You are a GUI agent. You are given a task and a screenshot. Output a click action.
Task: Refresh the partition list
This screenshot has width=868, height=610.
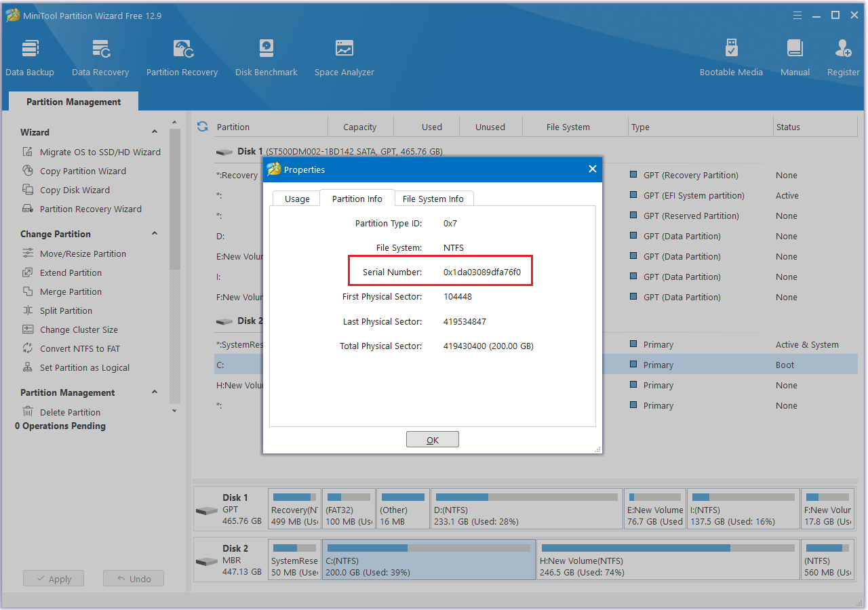[x=202, y=127]
